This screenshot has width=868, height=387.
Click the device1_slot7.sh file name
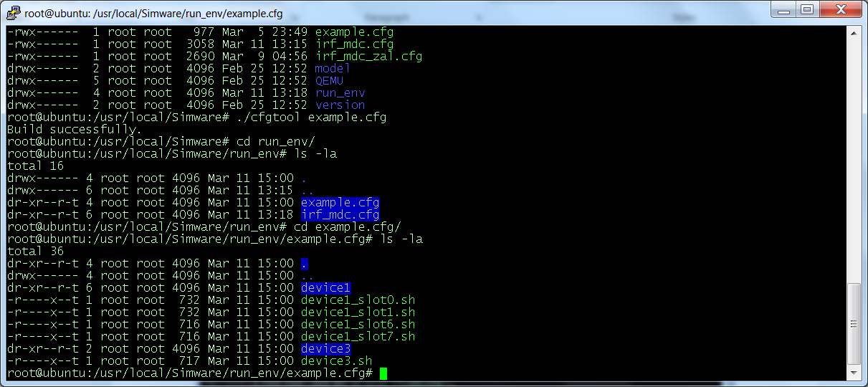pyautogui.click(x=358, y=337)
